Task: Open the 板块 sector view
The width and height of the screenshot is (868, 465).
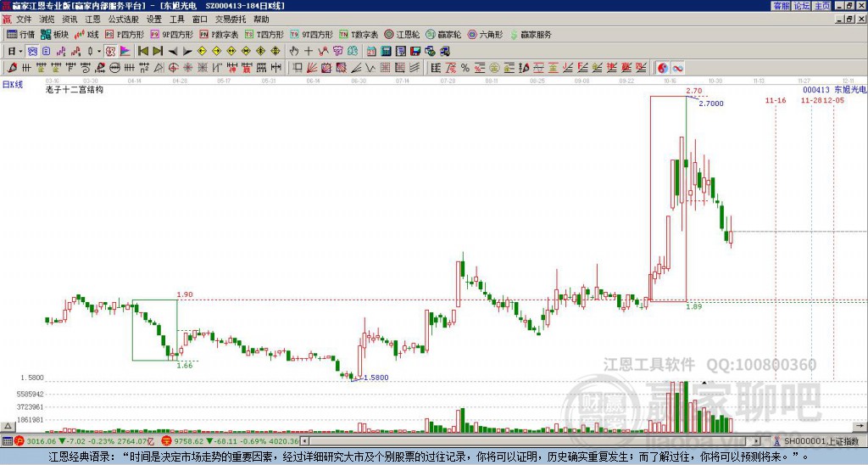Action: tap(54, 34)
